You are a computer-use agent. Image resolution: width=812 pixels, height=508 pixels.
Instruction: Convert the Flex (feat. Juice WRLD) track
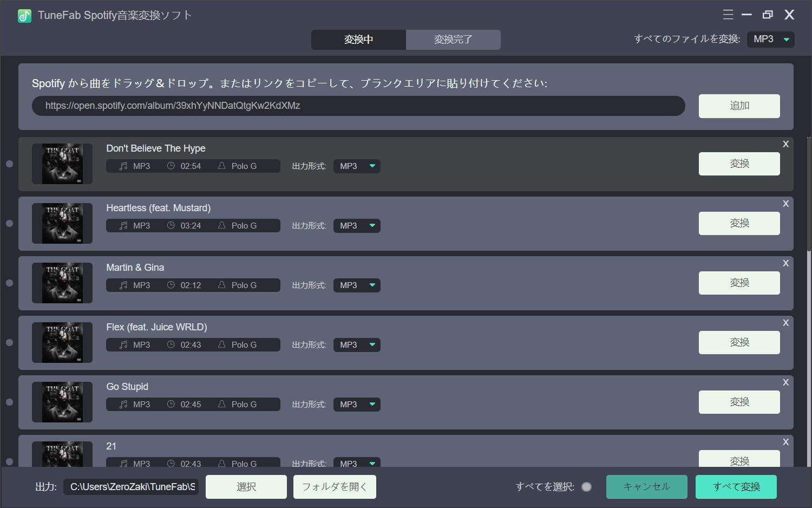tap(739, 342)
